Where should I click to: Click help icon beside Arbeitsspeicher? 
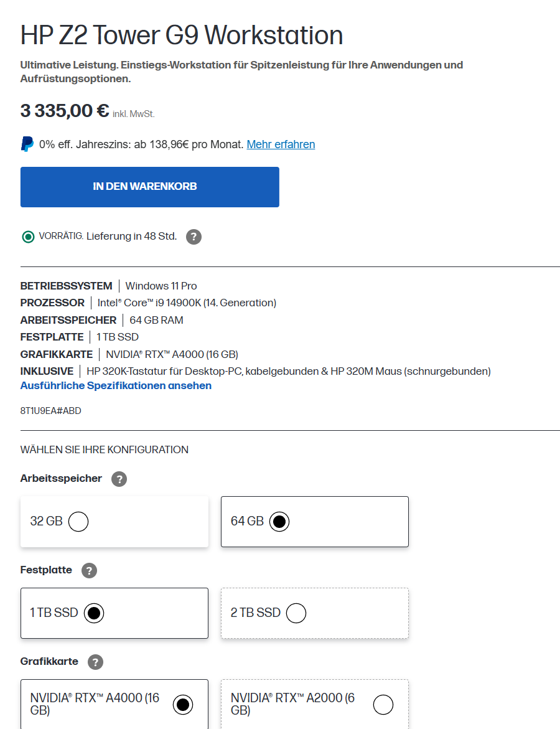(x=119, y=479)
